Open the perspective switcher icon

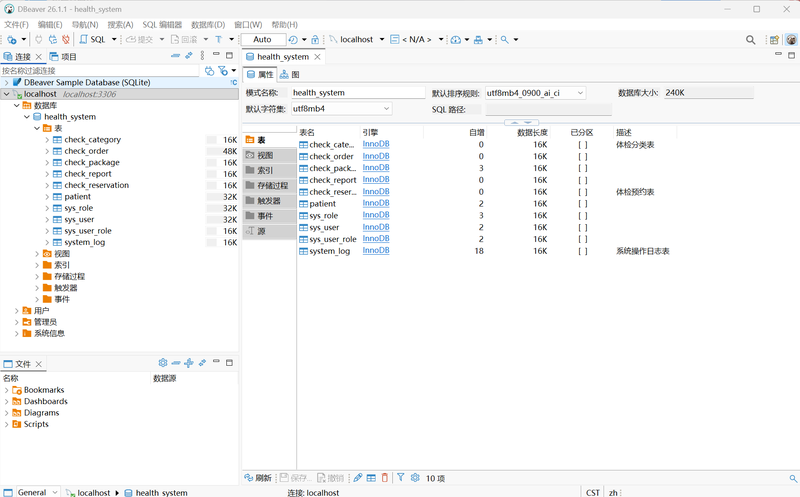[x=774, y=39]
